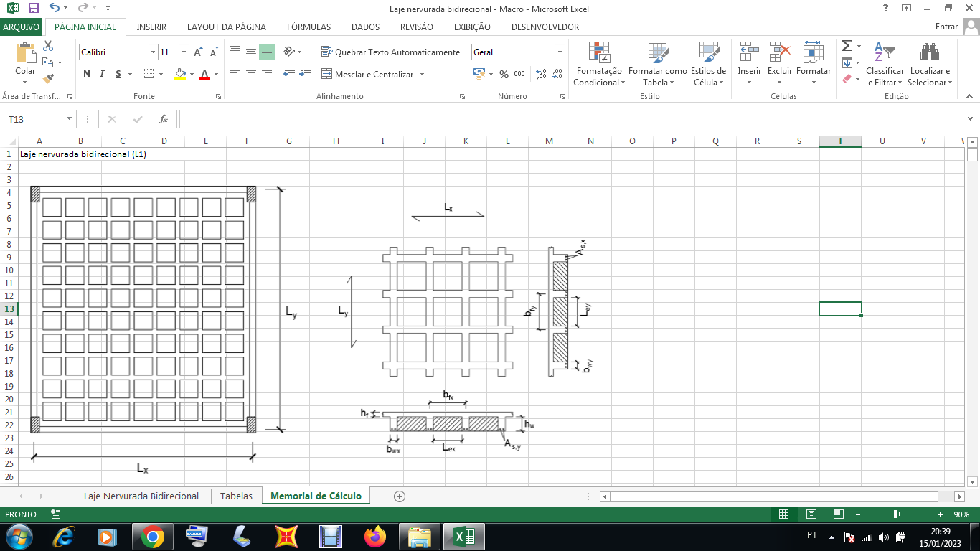Open the ARQUIVO menu

pyautogui.click(x=22, y=27)
